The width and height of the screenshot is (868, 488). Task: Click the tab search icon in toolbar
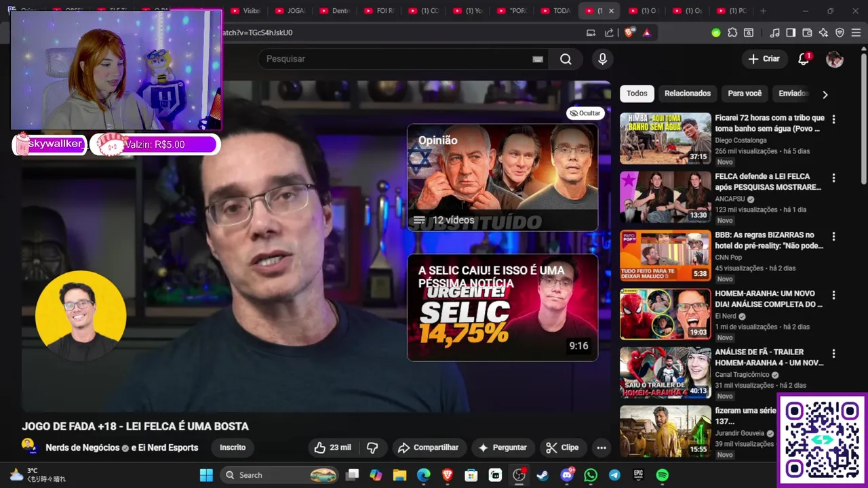[x=749, y=33]
